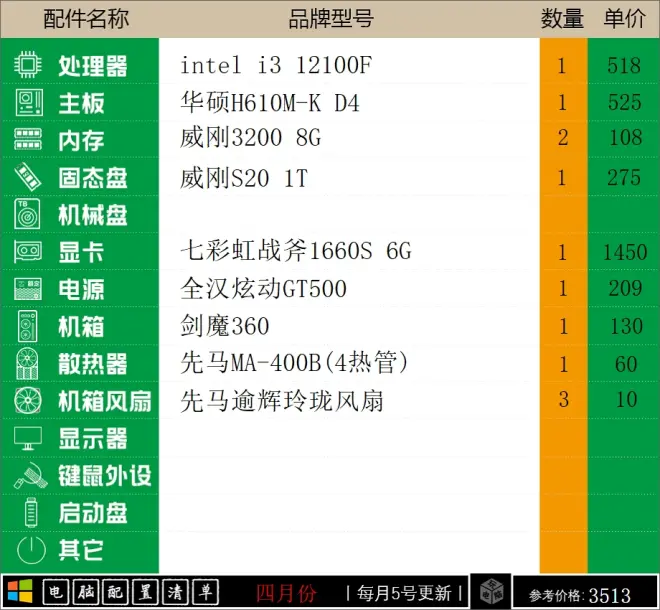Click the monitor (显示器) icon
The height and width of the screenshot is (610, 660).
click(x=27, y=438)
